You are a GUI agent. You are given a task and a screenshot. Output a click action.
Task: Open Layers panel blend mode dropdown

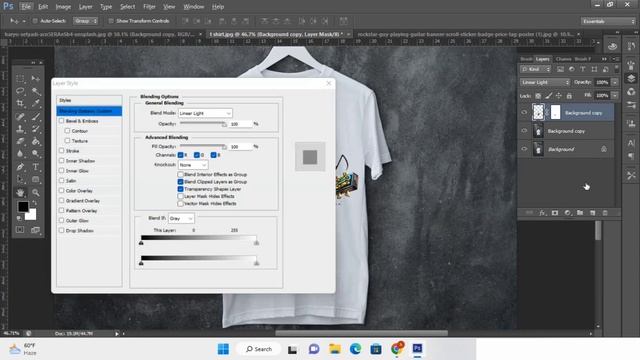click(x=545, y=82)
